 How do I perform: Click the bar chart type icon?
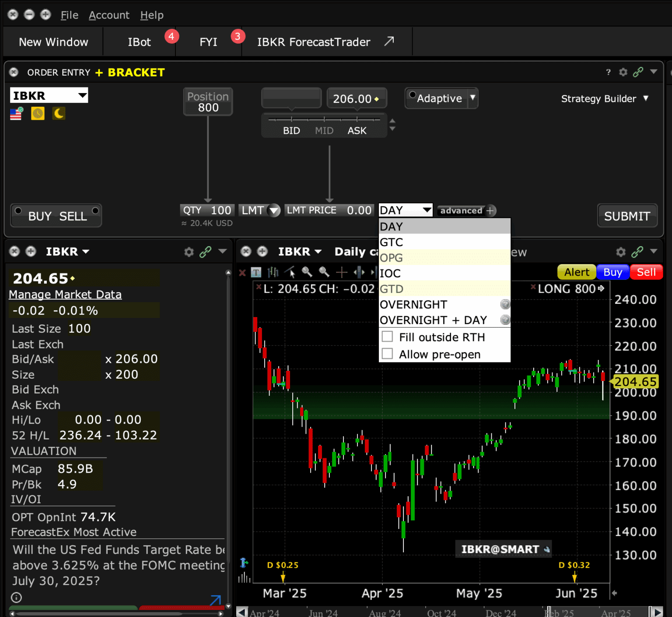coord(273,273)
